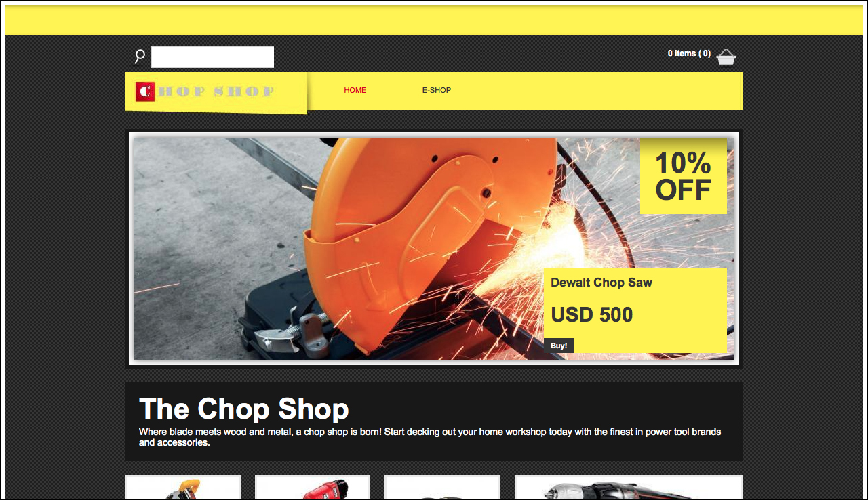Open the third product thumbnail card
Screen dimensions: 868x500
442,487
